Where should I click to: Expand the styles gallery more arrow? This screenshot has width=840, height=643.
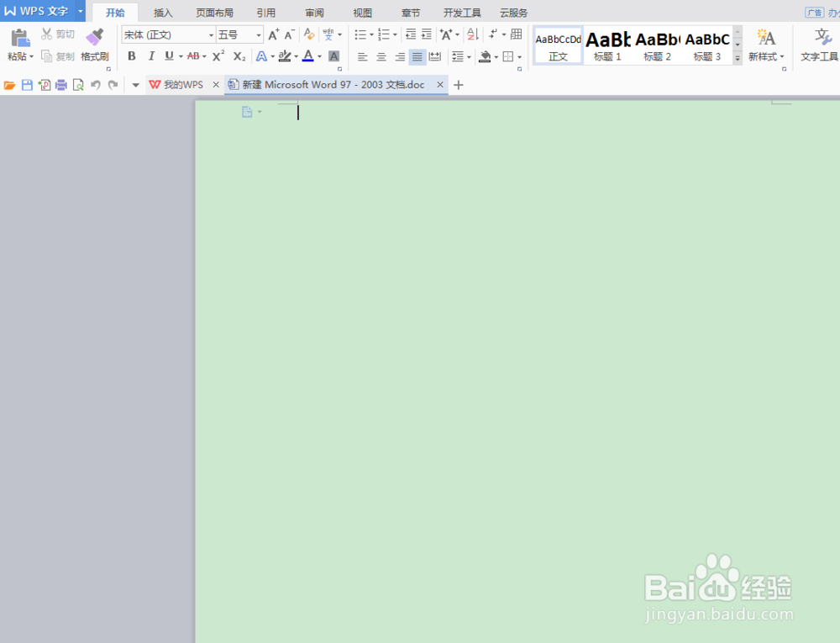coord(738,58)
